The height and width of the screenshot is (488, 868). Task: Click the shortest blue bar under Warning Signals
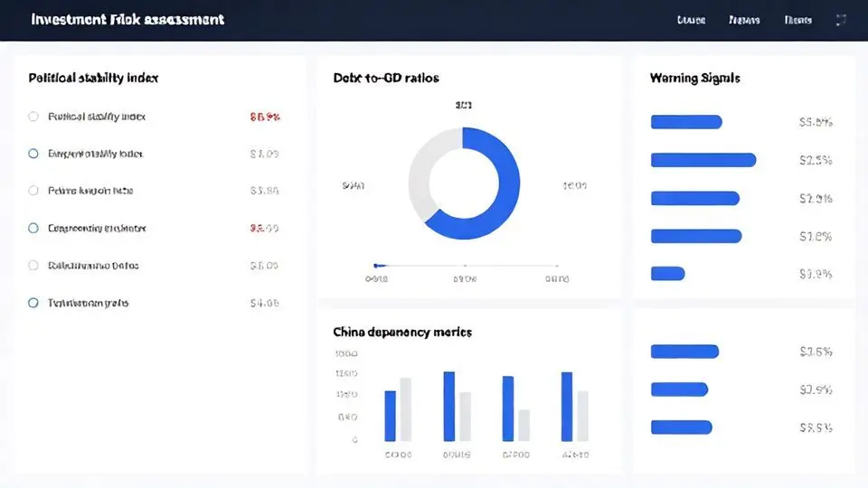667,273
